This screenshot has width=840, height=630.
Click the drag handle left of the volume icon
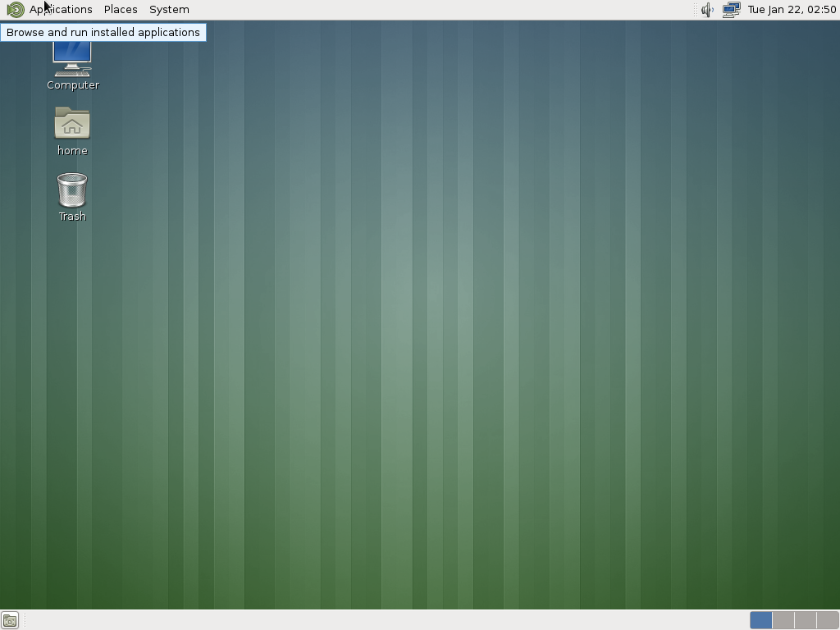tap(696, 10)
